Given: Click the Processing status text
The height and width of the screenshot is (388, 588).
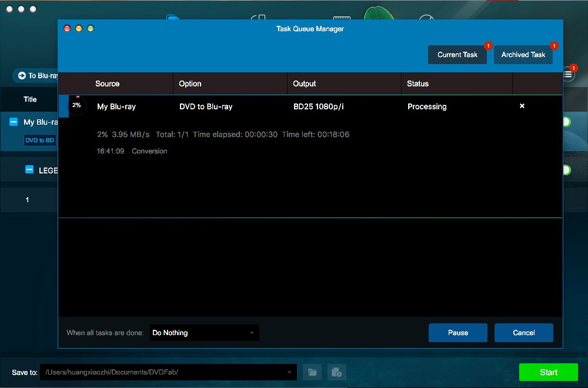Looking at the screenshot, I should [427, 106].
